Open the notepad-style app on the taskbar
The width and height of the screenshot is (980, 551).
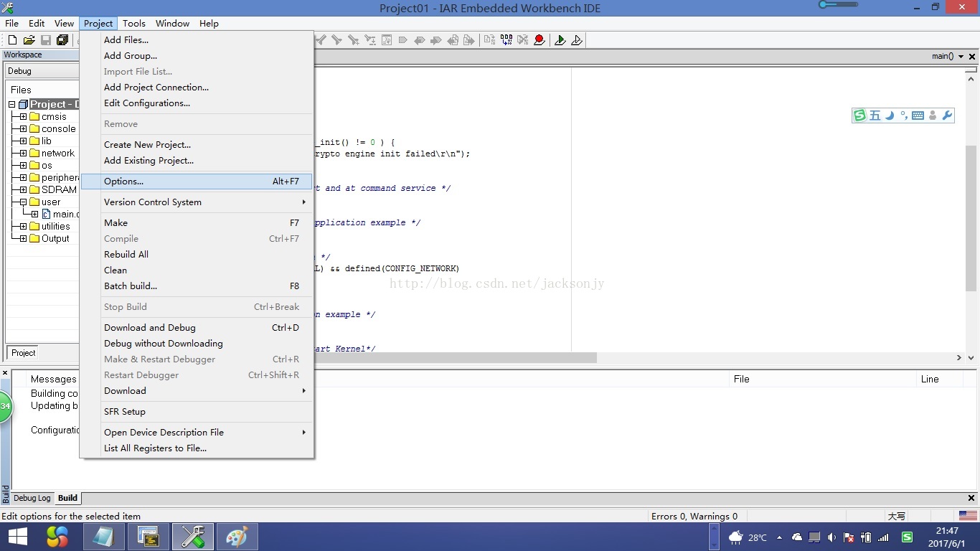pos(103,537)
